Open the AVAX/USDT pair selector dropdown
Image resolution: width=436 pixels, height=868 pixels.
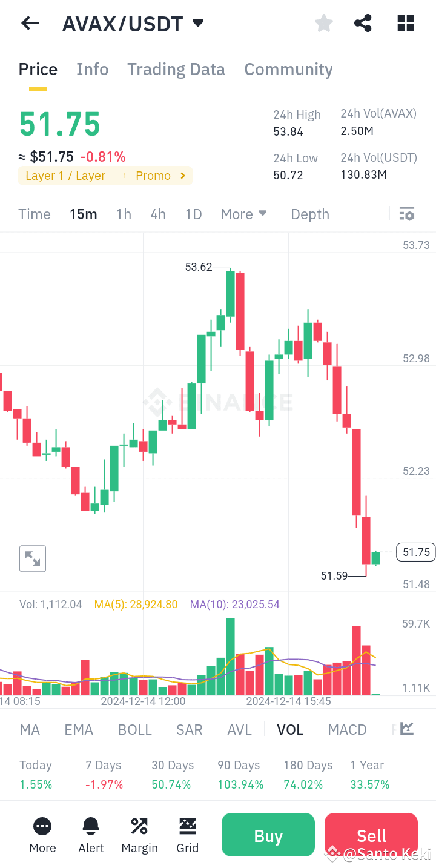click(x=133, y=23)
